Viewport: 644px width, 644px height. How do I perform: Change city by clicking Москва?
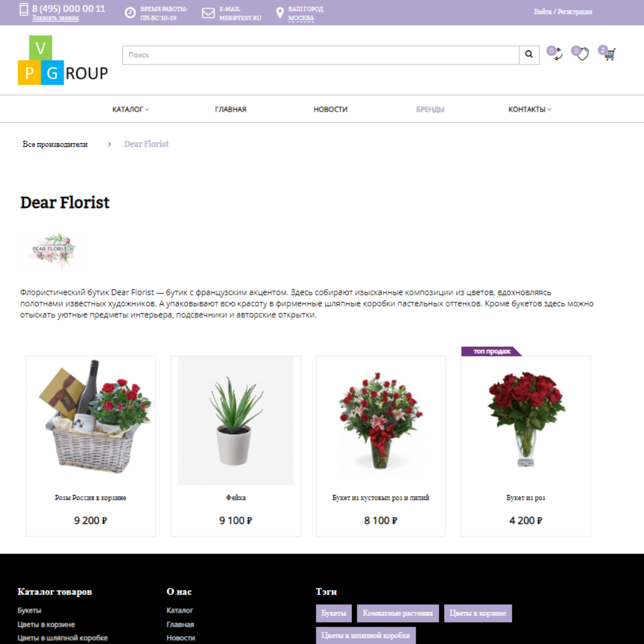pos(301,18)
